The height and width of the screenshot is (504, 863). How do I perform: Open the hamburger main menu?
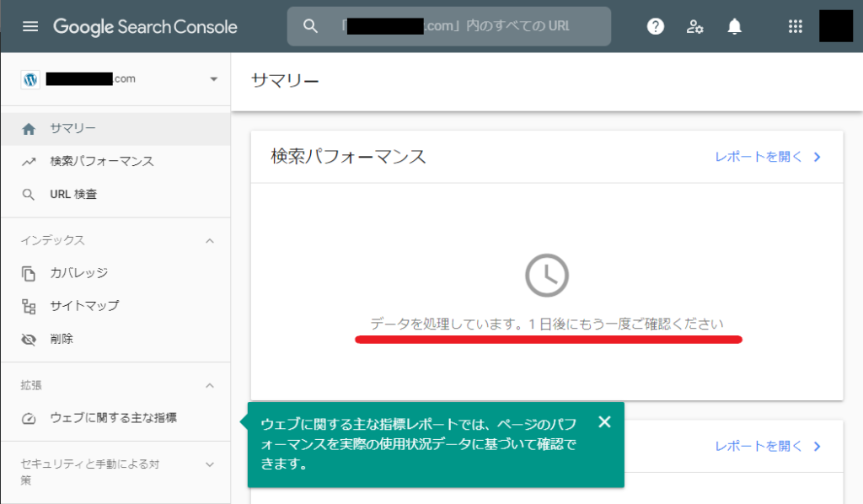pos(30,26)
